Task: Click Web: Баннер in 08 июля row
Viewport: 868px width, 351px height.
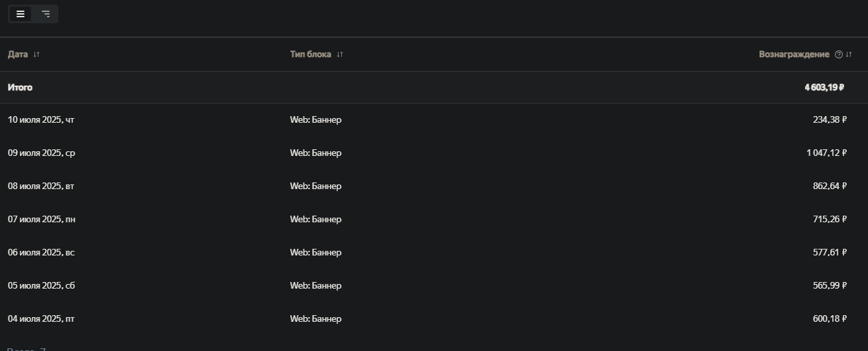Action: click(315, 186)
